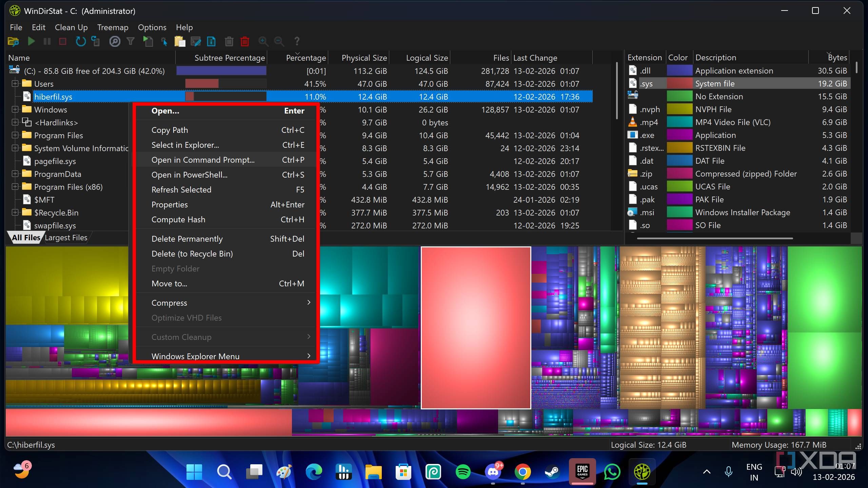This screenshot has width=868, height=488.
Task: Click the blue Refresh All circular arrow icon
Action: 80,41
